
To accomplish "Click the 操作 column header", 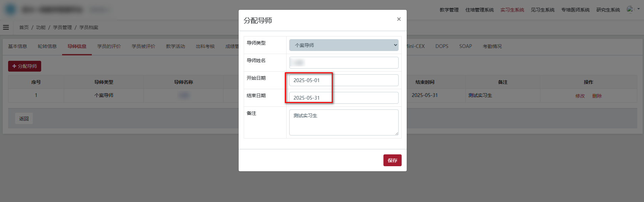I will click(589, 82).
